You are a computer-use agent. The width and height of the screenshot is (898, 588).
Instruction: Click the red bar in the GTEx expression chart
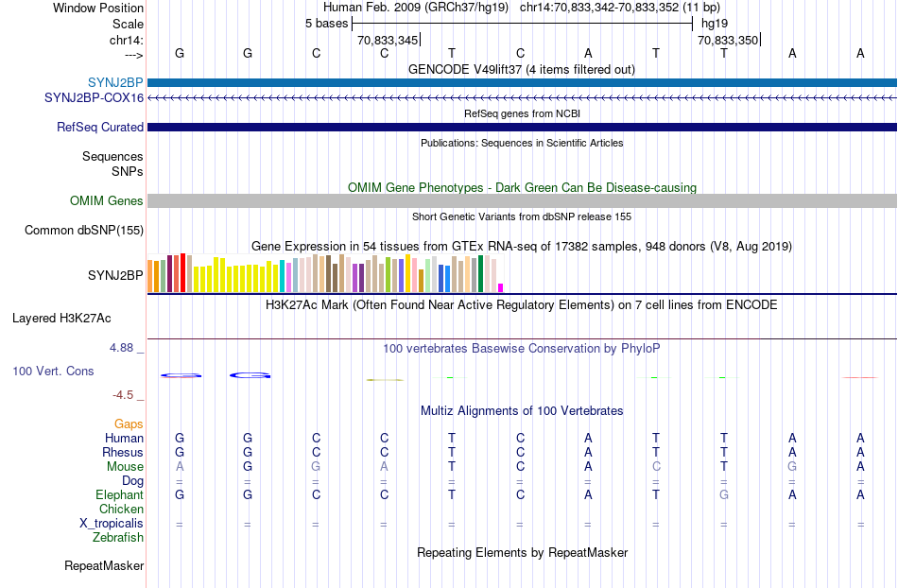(x=182, y=273)
